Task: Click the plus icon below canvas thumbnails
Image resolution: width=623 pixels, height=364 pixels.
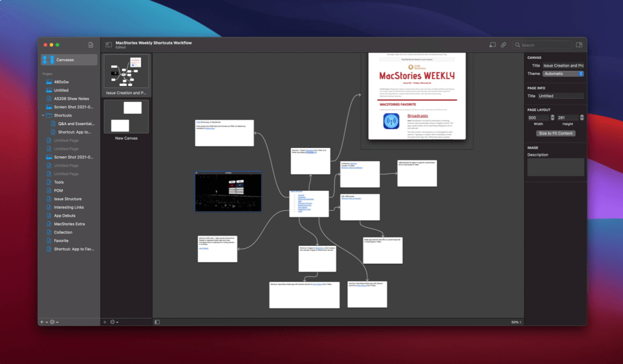Action: click(x=105, y=322)
